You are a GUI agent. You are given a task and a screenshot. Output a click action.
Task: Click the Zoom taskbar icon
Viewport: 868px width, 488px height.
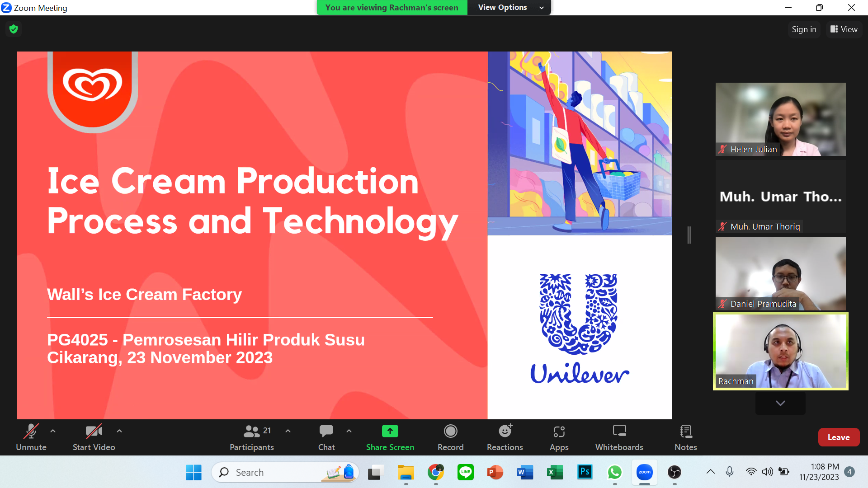pos(645,473)
